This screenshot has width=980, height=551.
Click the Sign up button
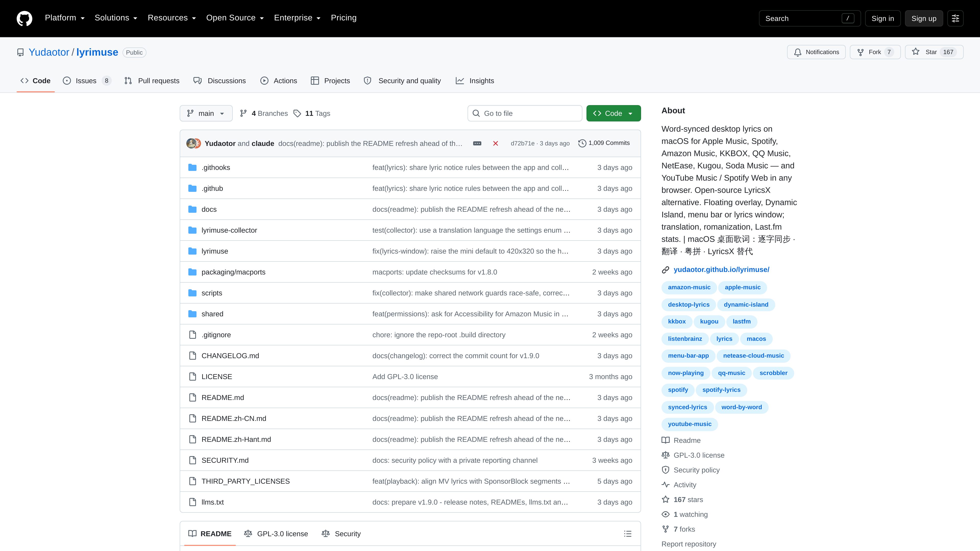click(x=924, y=18)
